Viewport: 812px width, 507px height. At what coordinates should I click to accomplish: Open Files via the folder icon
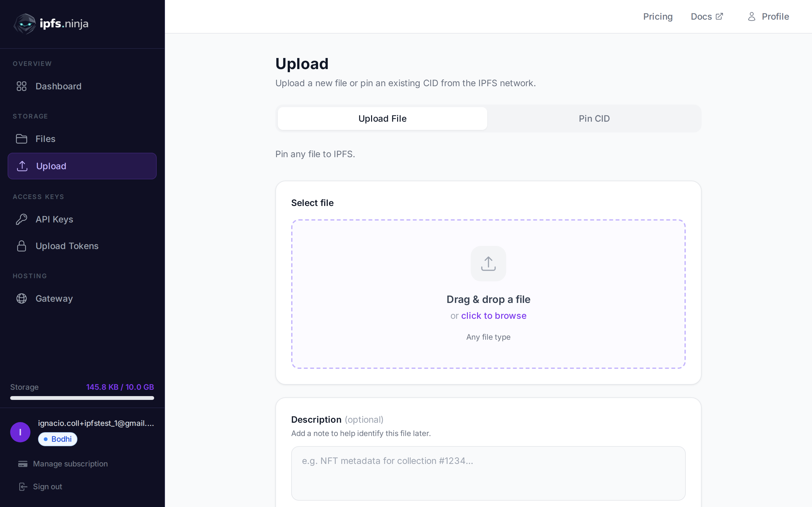pos(22,138)
